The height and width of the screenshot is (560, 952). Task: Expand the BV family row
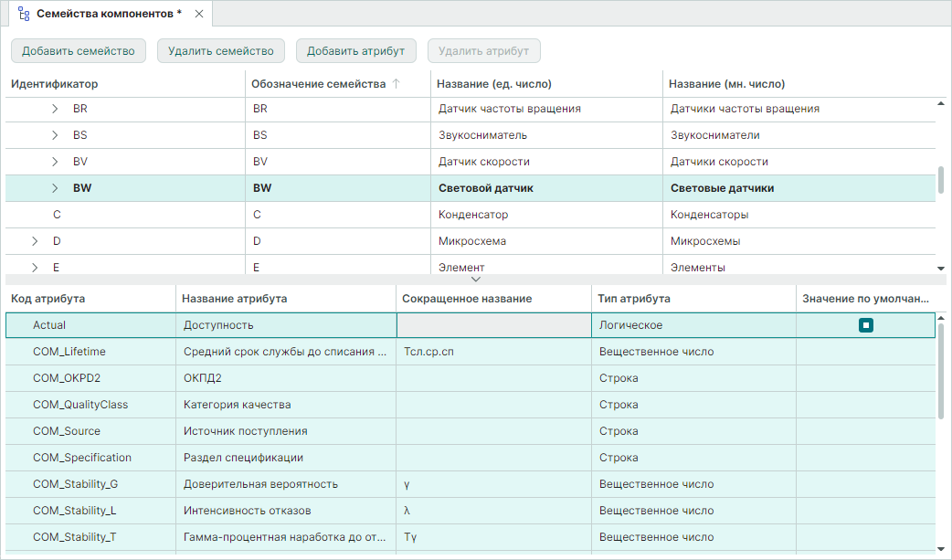pyautogui.click(x=55, y=162)
